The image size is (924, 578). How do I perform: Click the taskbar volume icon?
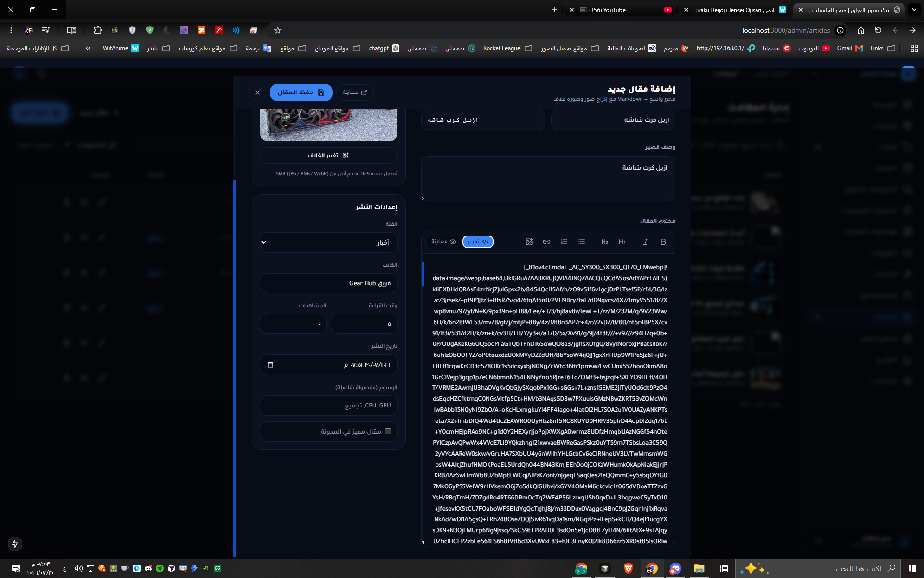pyautogui.click(x=78, y=568)
